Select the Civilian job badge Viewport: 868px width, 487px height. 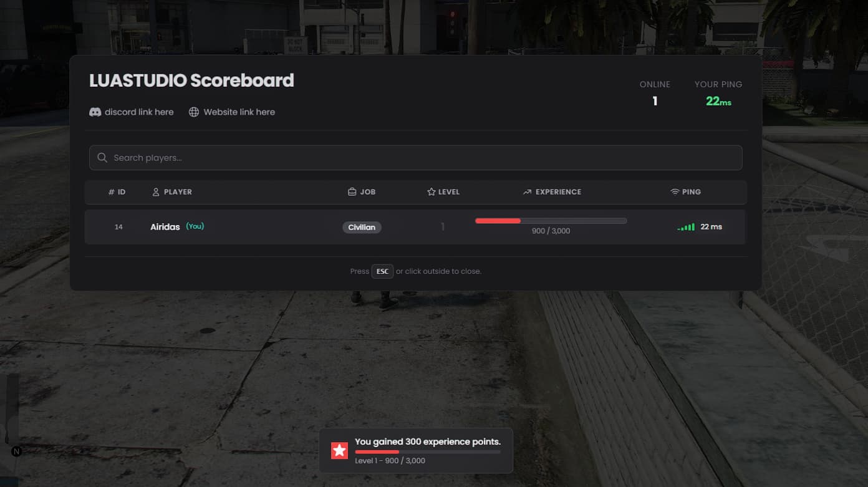[362, 227]
